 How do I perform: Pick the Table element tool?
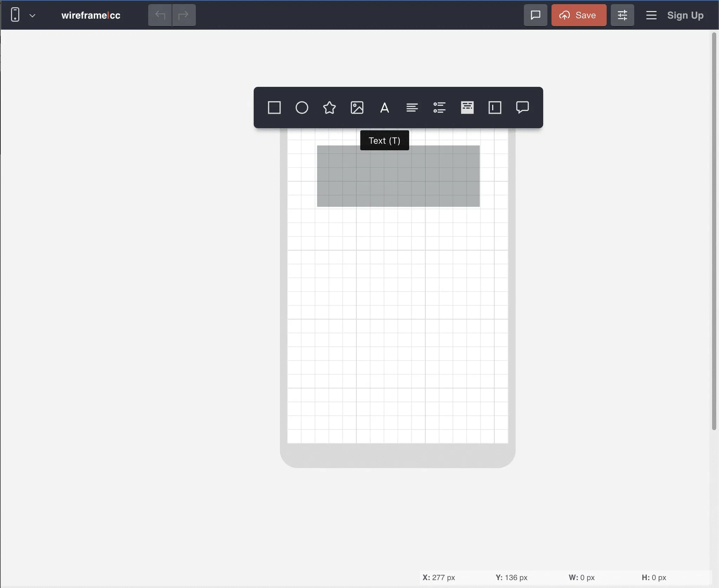[467, 107]
